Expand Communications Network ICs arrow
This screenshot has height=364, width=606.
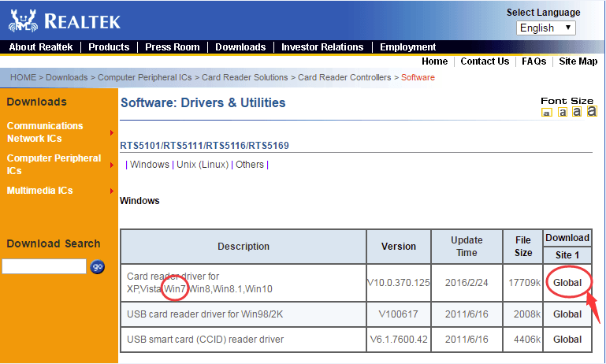[x=112, y=132]
